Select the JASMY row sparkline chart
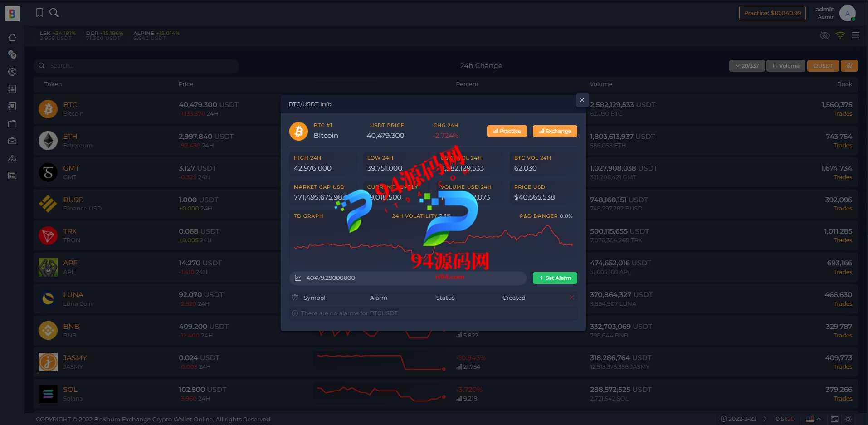 (382, 362)
